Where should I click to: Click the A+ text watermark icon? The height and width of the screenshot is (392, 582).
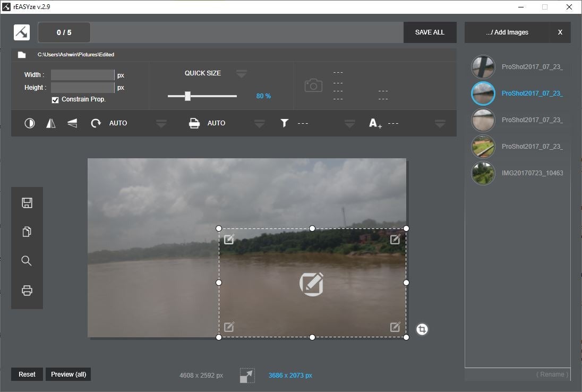click(x=375, y=123)
